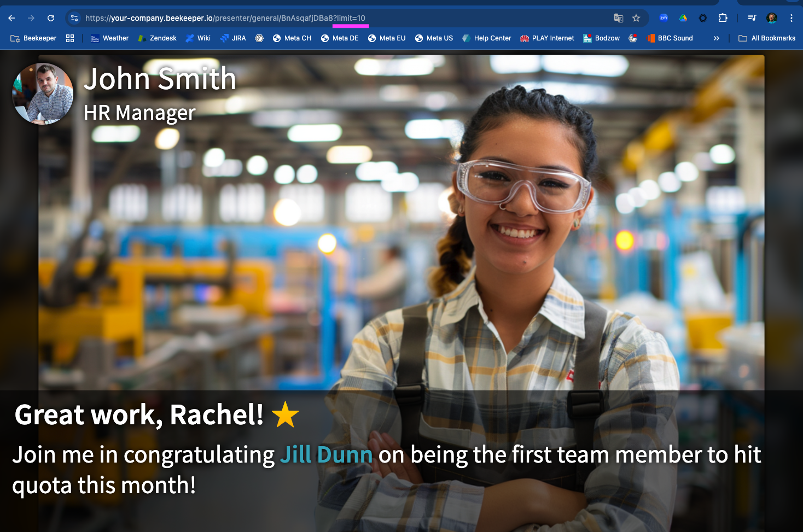Reload the presenter page

tap(51, 18)
